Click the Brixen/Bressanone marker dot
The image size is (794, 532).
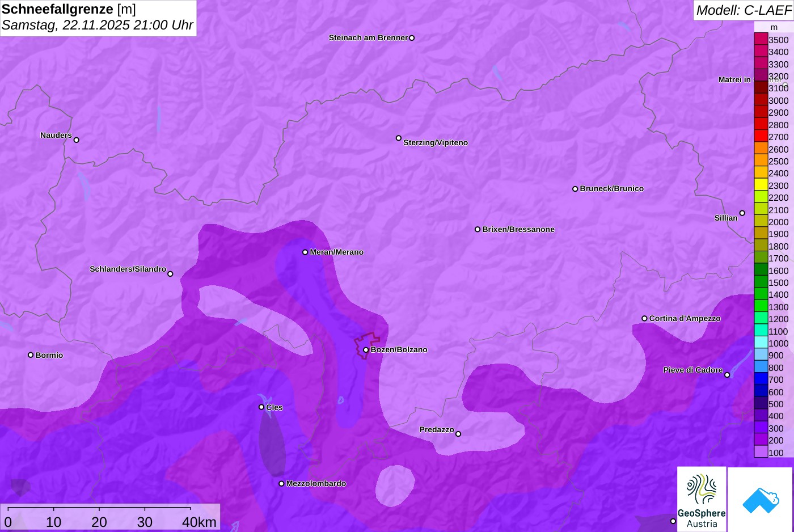tap(478, 229)
